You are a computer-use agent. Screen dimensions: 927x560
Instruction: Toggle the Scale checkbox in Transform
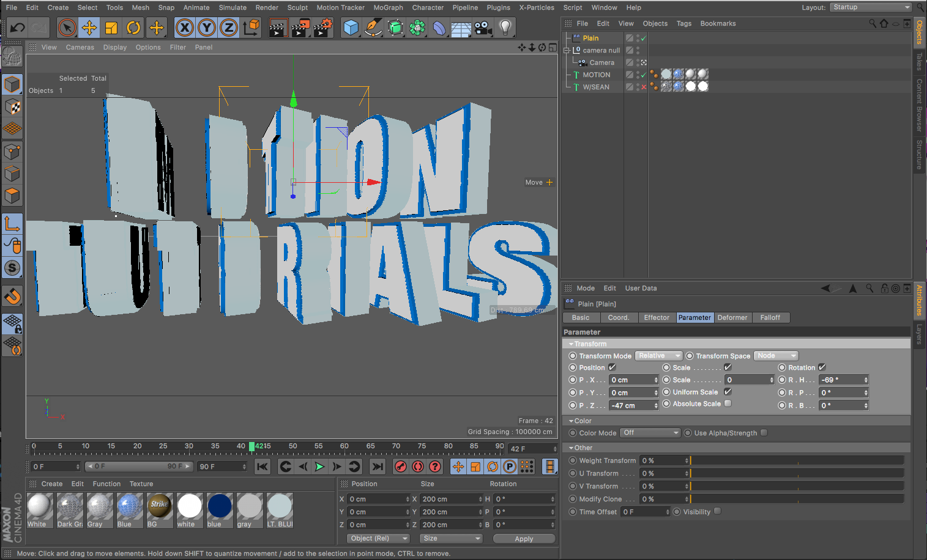coord(728,367)
